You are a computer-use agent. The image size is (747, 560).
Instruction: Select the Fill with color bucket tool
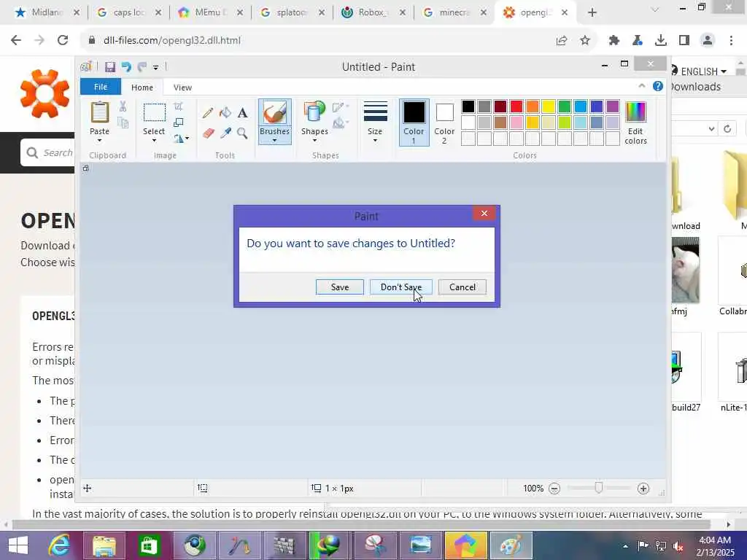pyautogui.click(x=225, y=113)
